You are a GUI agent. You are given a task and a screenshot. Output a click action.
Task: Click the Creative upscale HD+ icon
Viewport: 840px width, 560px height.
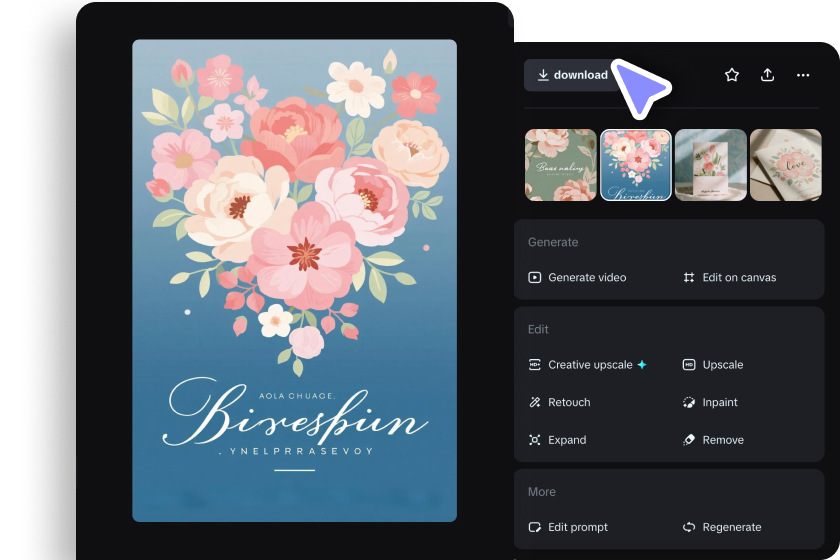coord(535,365)
